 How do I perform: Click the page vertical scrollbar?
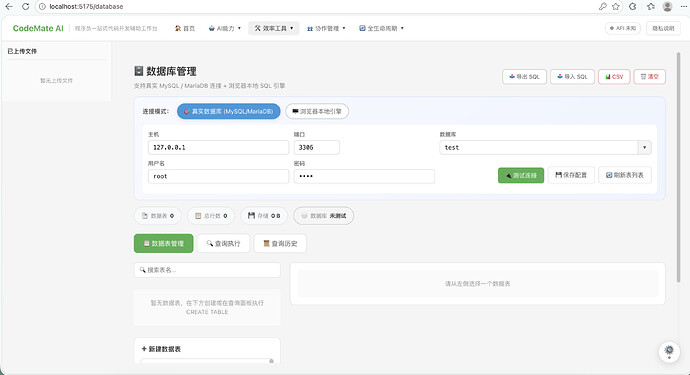(678, 167)
